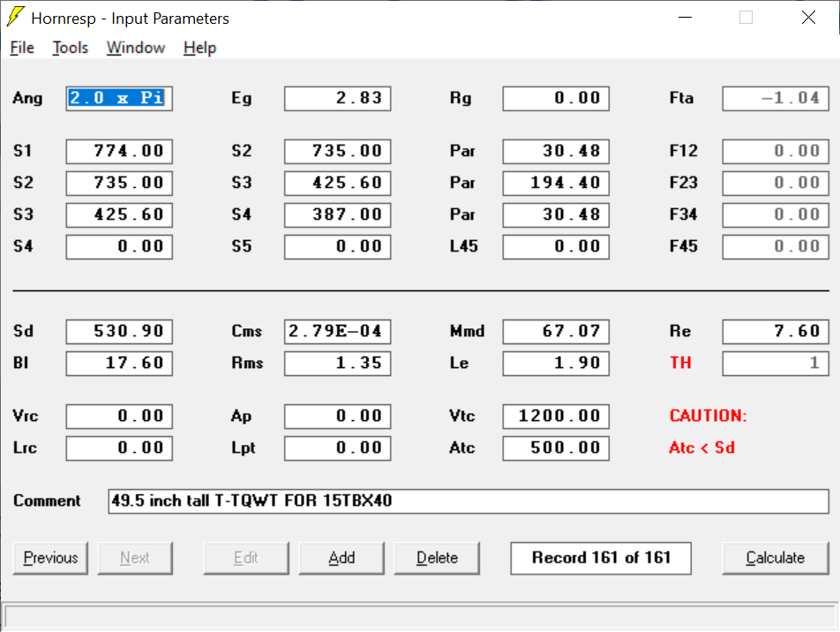Image resolution: width=840 pixels, height=632 pixels.
Task: Click the Comment text field
Action: pyautogui.click(x=469, y=501)
